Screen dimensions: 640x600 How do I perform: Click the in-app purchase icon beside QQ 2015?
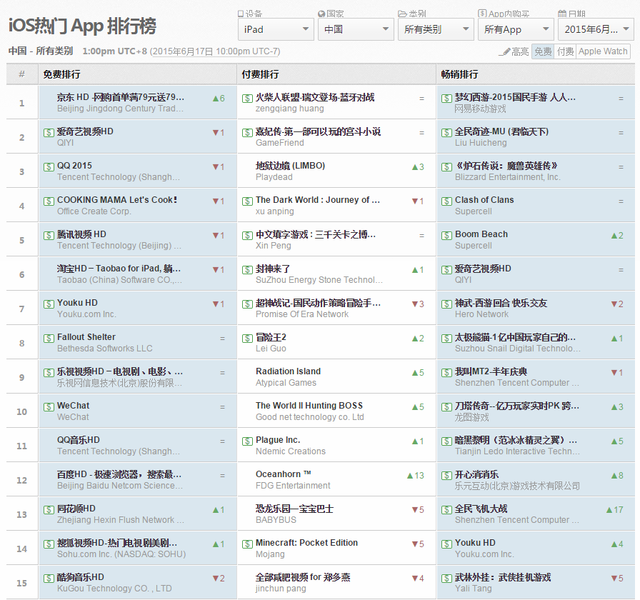48,167
